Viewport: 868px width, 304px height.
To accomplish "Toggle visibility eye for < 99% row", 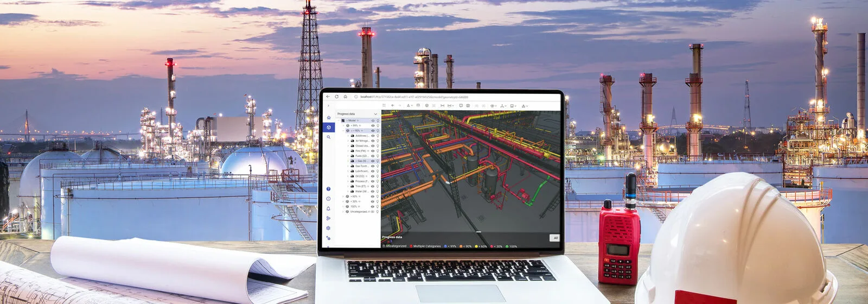I will [373, 125].
